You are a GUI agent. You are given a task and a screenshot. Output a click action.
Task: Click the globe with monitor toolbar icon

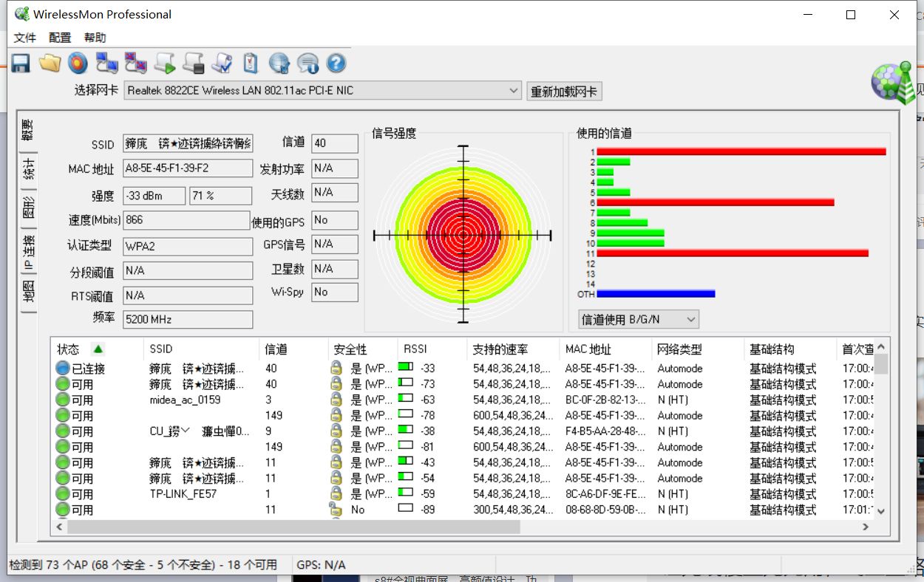(279, 64)
